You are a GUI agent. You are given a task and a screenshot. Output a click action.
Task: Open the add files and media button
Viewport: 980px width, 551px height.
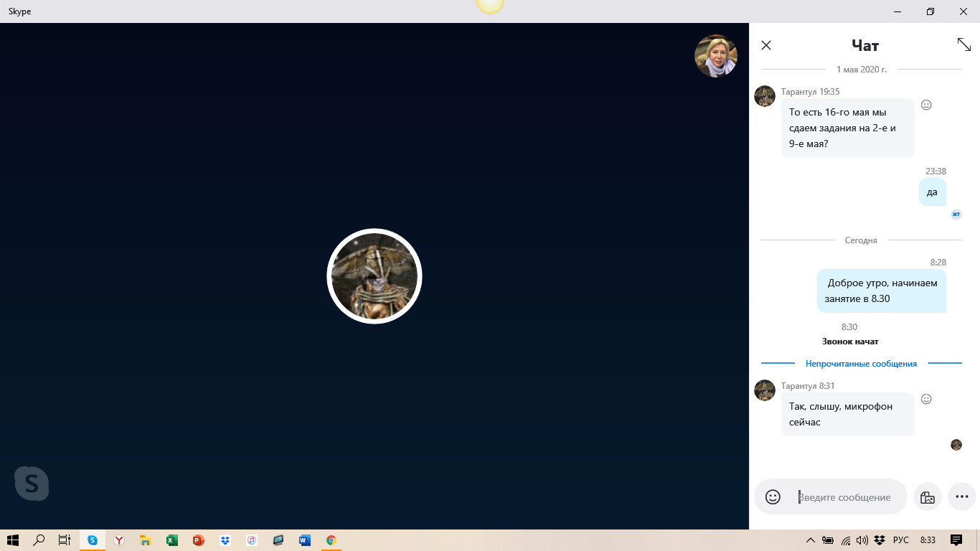[927, 497]
